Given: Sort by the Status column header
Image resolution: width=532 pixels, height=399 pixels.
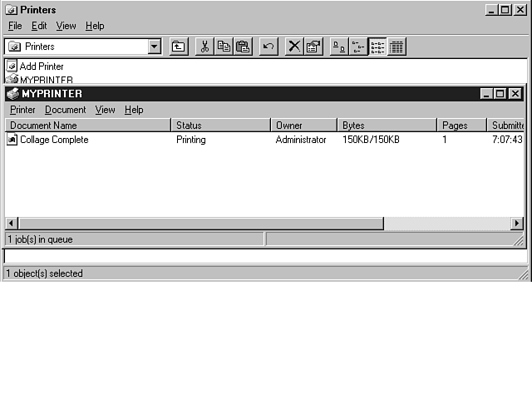Looking at the screenshot, I should click(221, 126).
